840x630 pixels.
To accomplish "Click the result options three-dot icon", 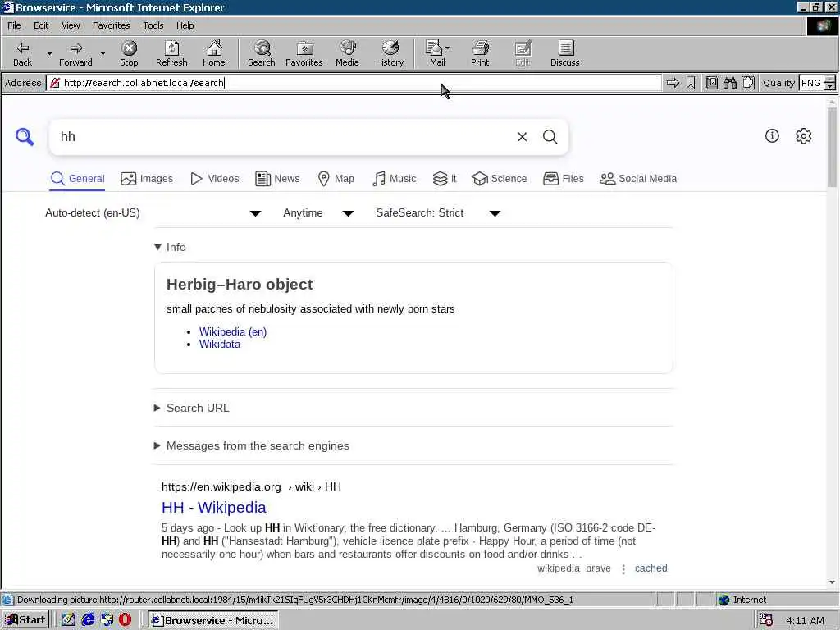I will point(623,569).
